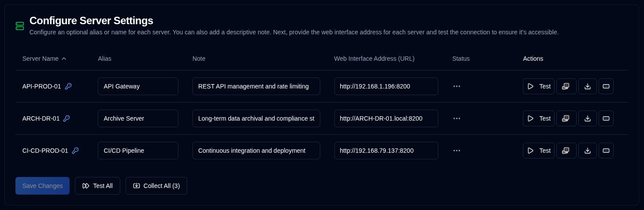644x210 pixels.
Task: Click the credentials box icon for API-PROD-01
Action: tap(606, 86)
